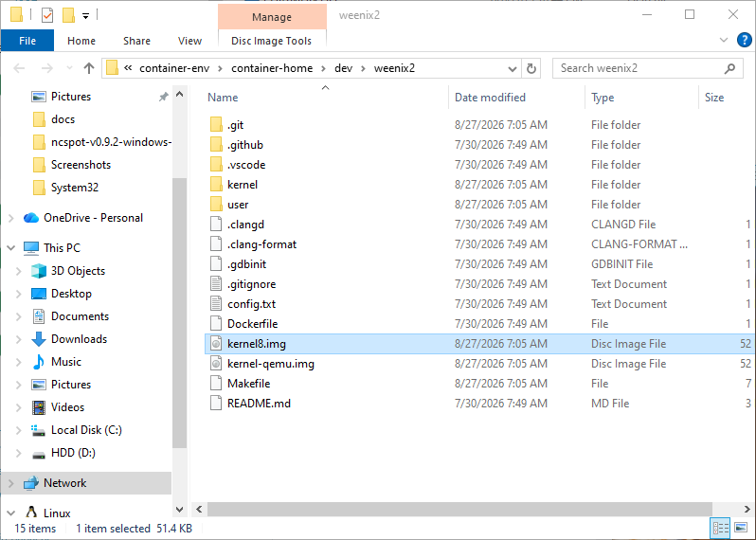
Task: Open pinned Pictures in Quick access
Action: [71, 97]
